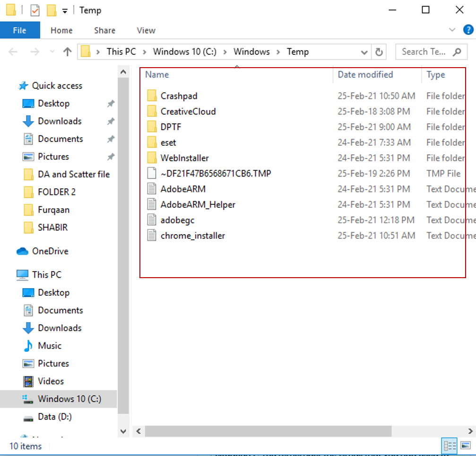The height and width of the screenshot is (456, 476).
Task: Click the Back navigation arrow
Action: (13, 52)
